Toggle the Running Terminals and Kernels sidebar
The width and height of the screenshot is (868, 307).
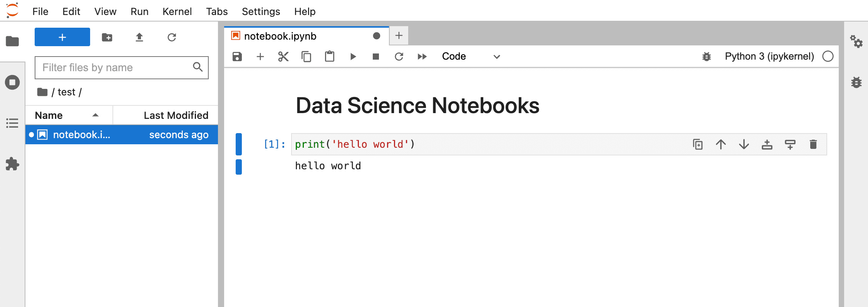12,82
